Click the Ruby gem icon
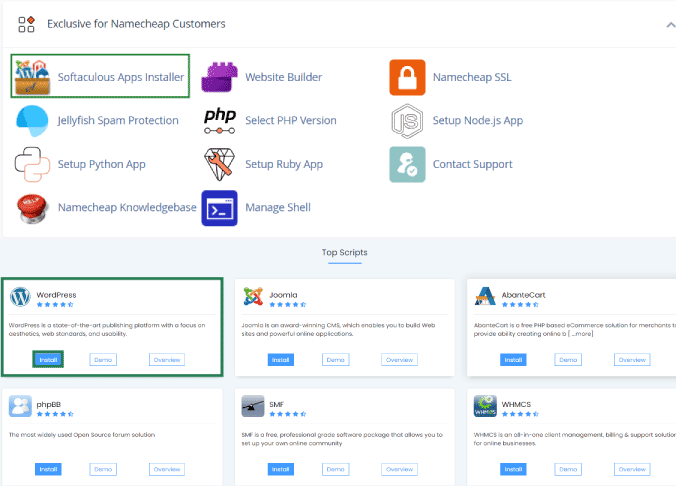The height and width of the screenshot is (486, 676). click(x=219, y=164)
